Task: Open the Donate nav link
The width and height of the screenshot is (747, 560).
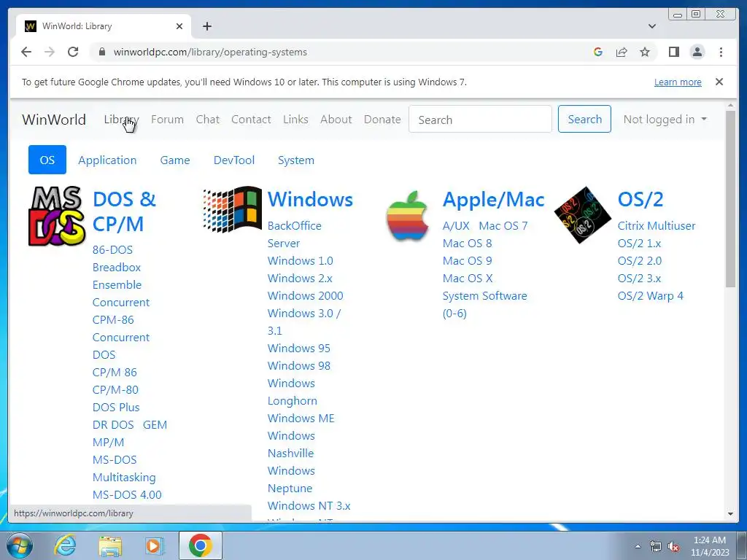Action: point(382,120)
